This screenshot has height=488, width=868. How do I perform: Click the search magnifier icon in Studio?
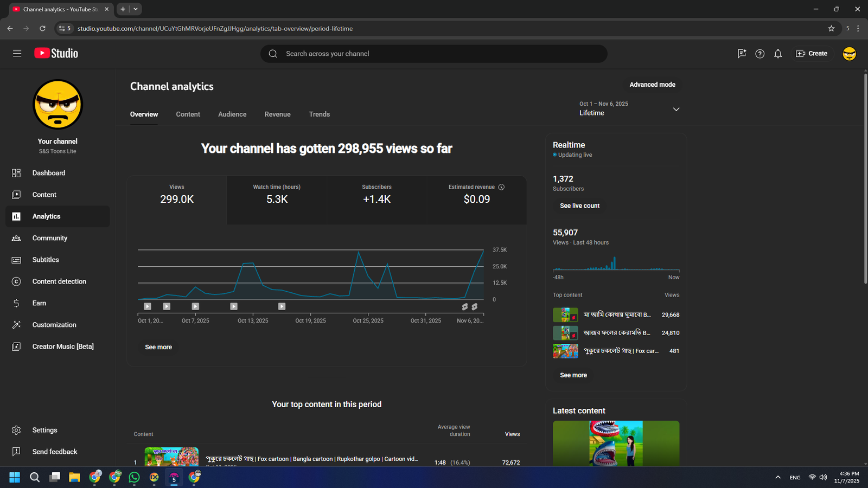pos(273,54)
